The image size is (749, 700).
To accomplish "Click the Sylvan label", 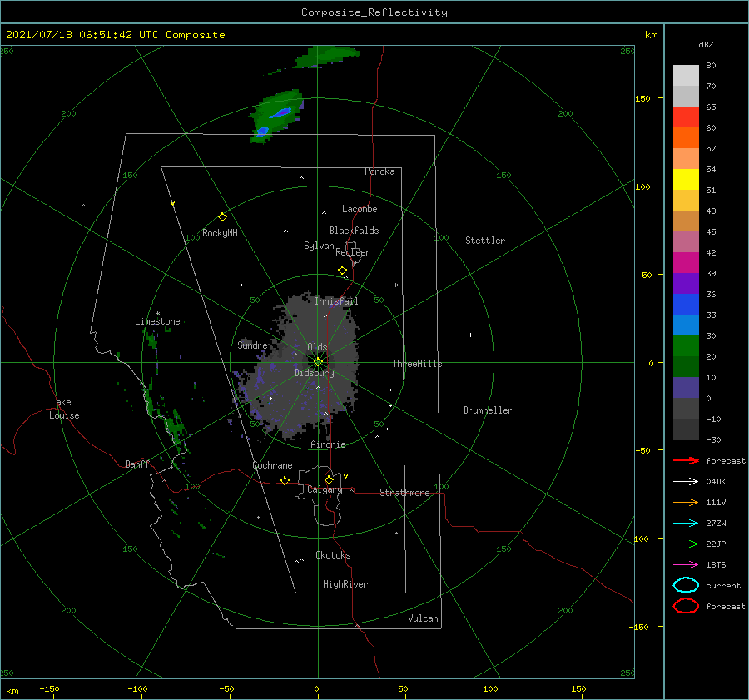I will pyautogui.click(x=319, y=246).
